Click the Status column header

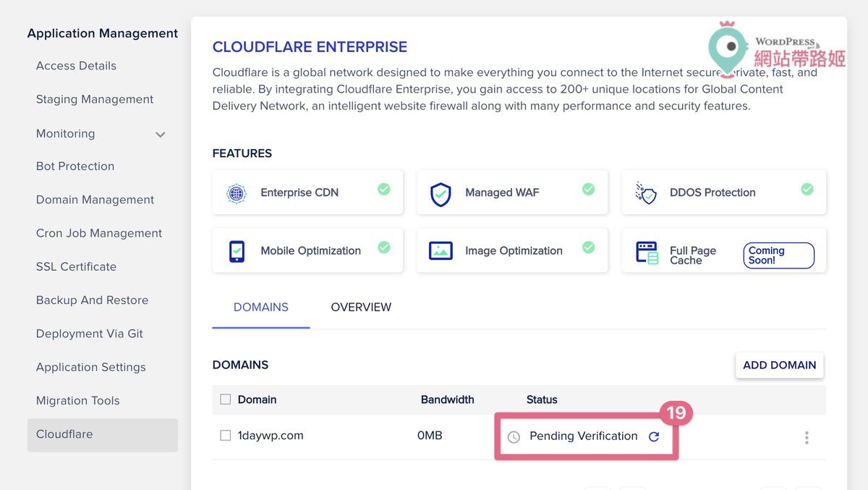click(542, 400)
